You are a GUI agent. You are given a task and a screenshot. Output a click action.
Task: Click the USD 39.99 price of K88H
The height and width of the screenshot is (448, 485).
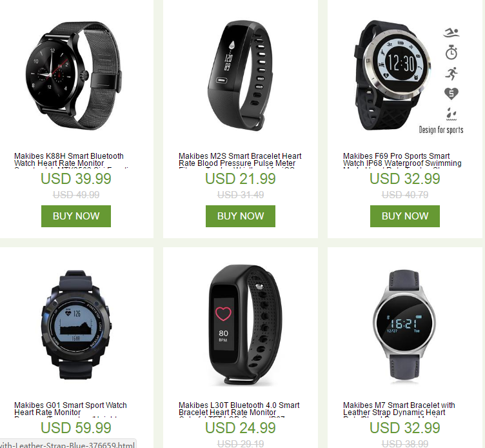tap(76, 179)
